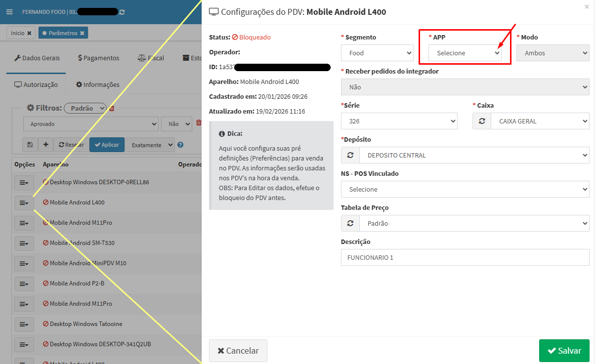The height and width of the screenshot is (364, 595).
Task: Refresh the Caixa list
Action: 482,121
